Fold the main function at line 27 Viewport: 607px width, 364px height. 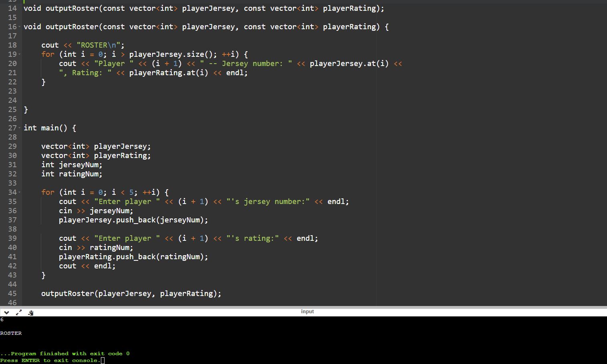(20, 128)
